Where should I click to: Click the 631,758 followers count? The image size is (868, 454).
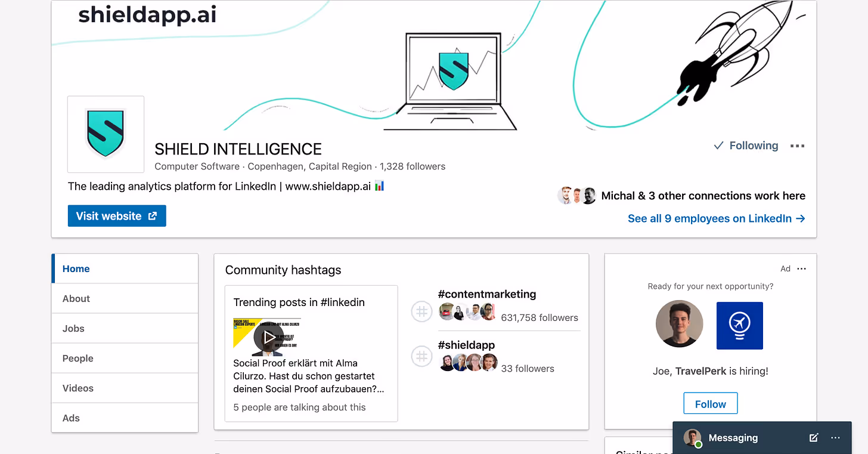click(x=540, y=317)
